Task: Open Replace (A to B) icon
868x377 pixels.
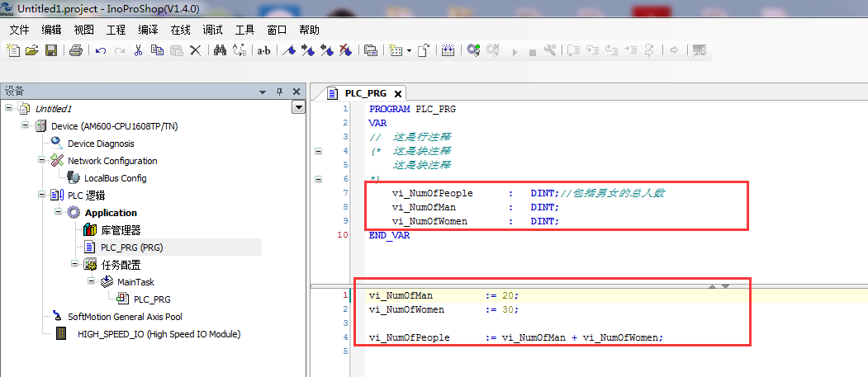Action: 240,50
